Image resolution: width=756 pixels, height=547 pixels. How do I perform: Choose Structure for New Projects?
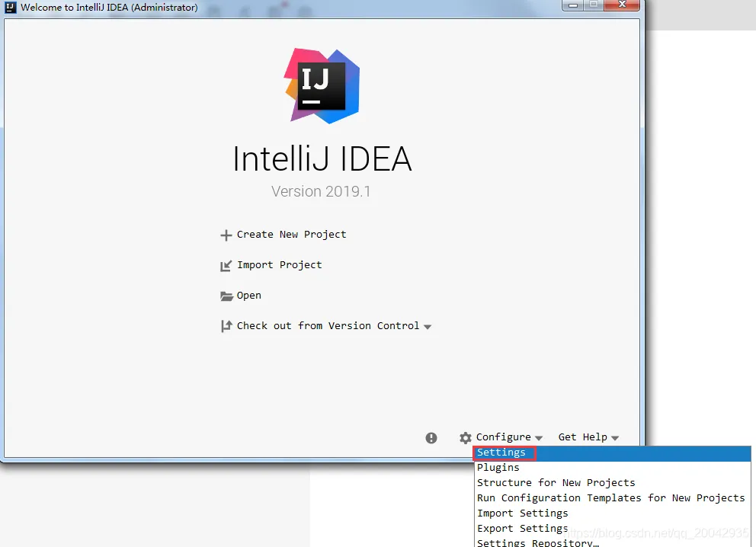pyautogui.click(x=612, y=483)
